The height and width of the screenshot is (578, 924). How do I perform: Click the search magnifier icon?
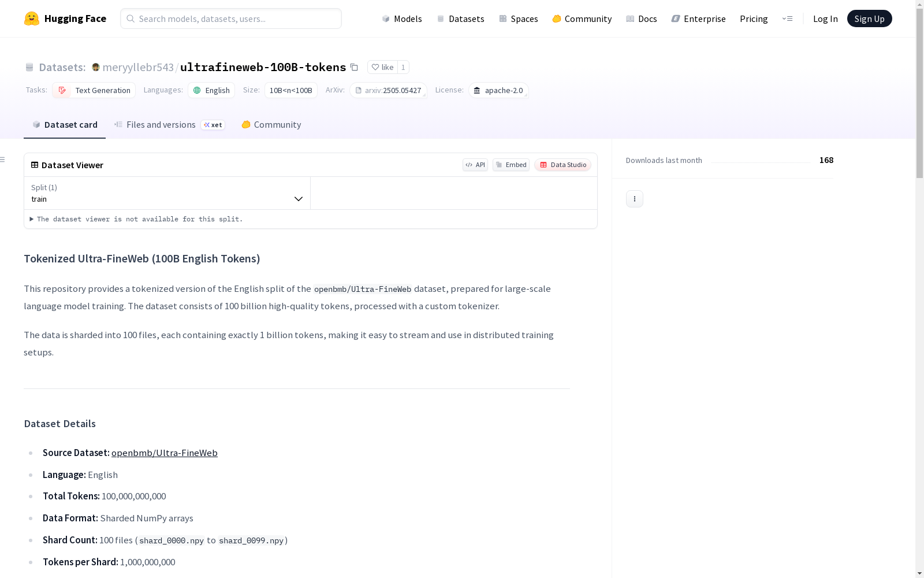131,18
